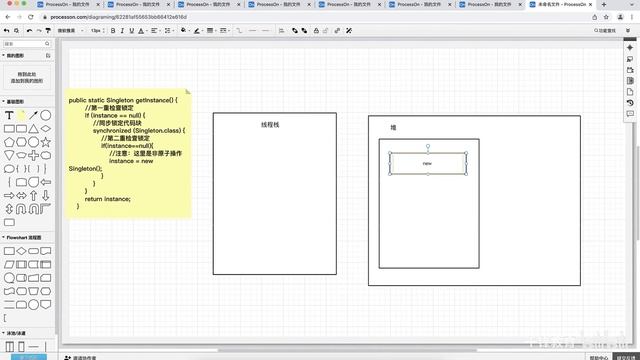
Task: Click the horizontal scrollbar below canvas
Action: [347, 350]
